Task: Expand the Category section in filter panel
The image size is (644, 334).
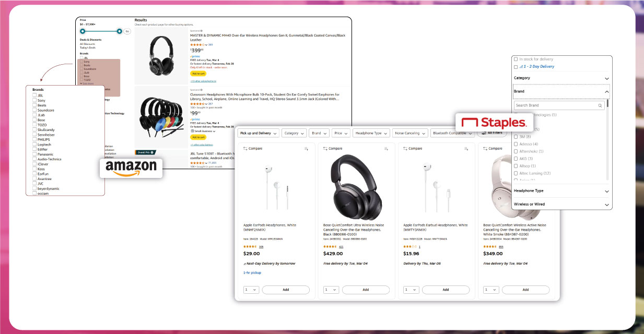Action: [x=561, y=78]
